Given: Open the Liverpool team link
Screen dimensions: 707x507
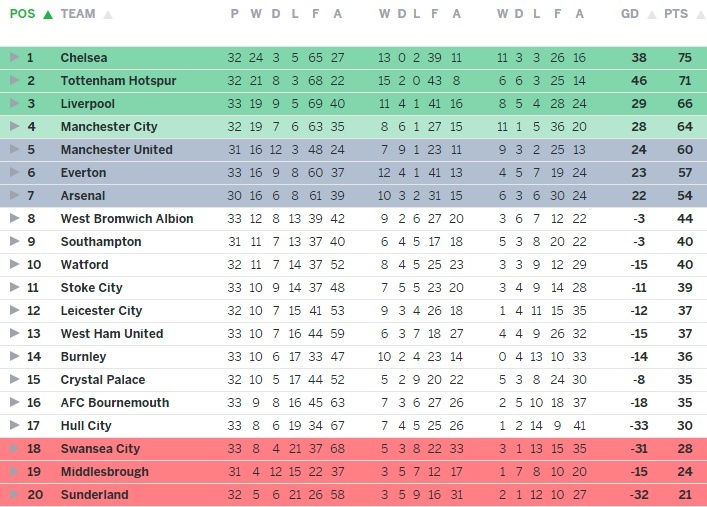Looking at the screenshot, I should pyautogui.click(x=87, y=104).
